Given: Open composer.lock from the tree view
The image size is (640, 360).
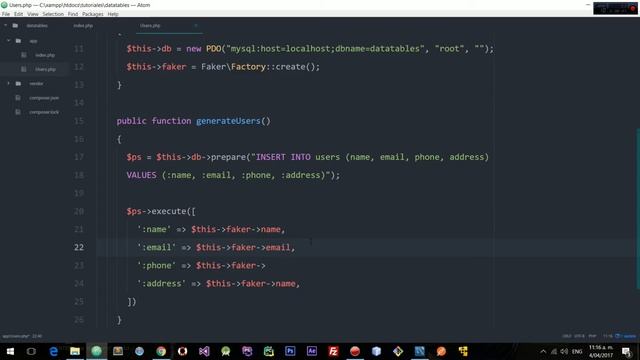Looking at the screenshot, I should [44, 112].
